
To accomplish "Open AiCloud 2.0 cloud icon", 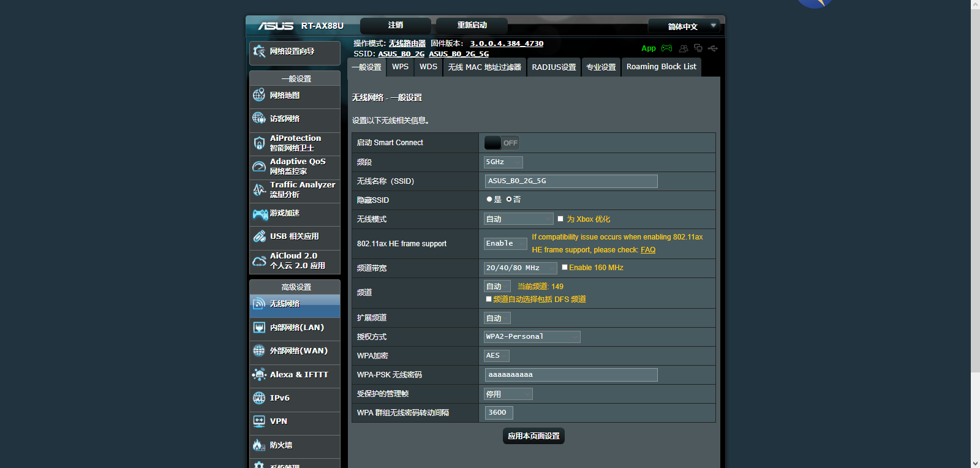I will 259,261.
